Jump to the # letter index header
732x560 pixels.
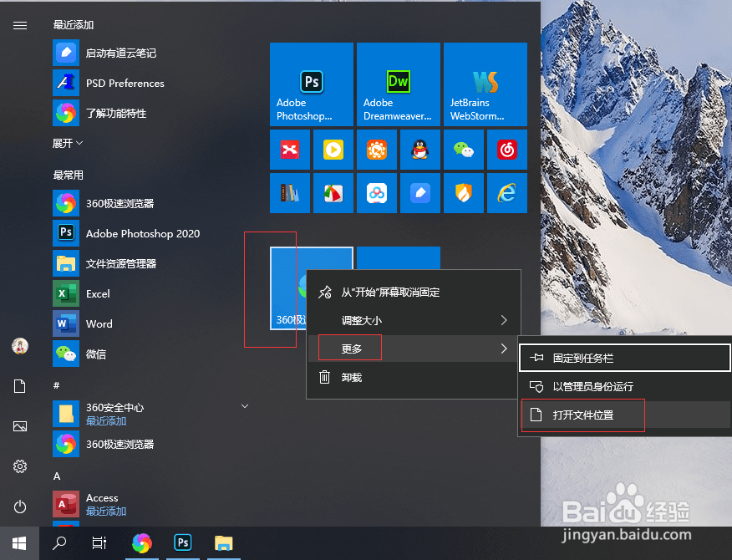pyautogui.click(x=57, y=385)
